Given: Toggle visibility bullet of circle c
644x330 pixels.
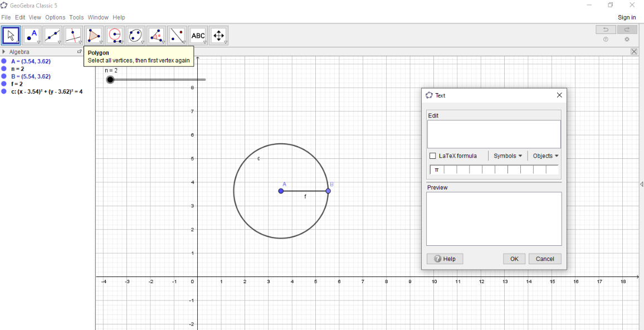Looking at the screenshot, I should [x=4, y=91].
